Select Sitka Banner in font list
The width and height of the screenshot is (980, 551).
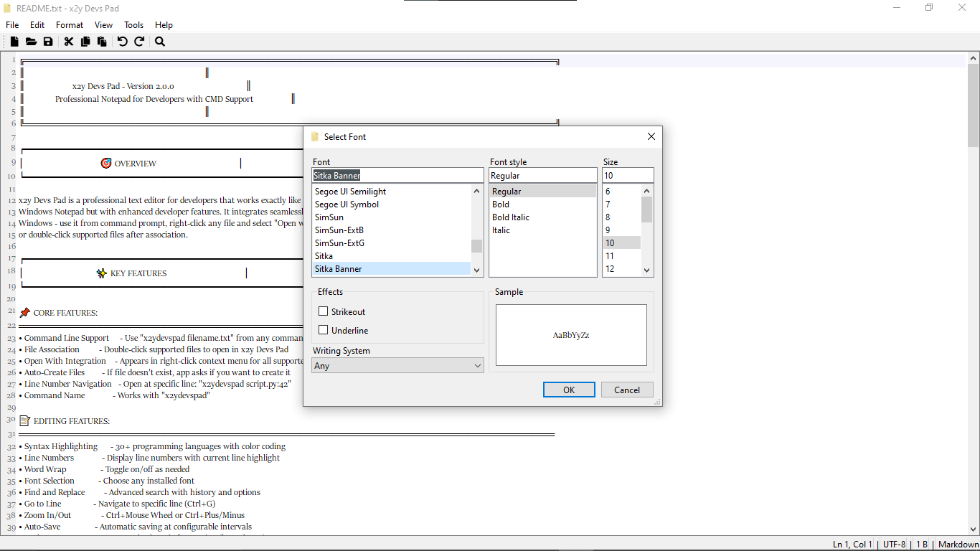tap(392, 269)
